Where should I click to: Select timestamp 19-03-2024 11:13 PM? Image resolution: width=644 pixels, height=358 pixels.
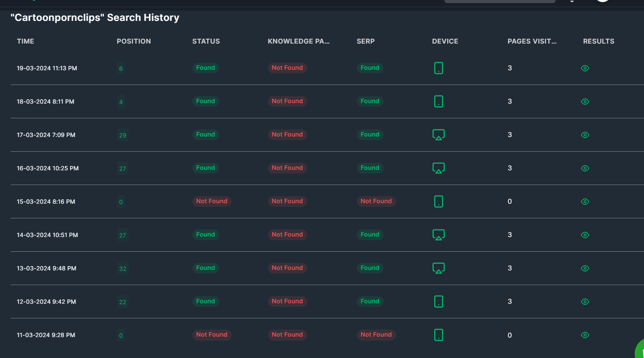click(47, 68)
